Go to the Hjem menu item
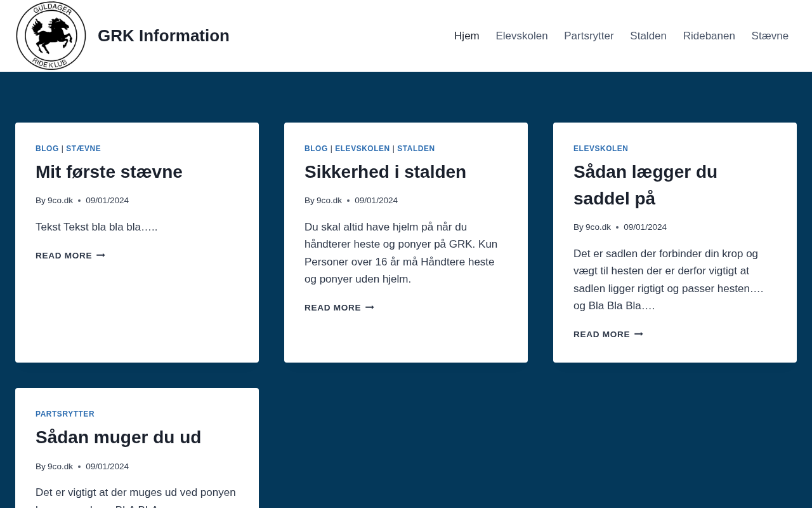Image resolution: width=812 pixels, height=508 pixels. pyautogui.click(x=467, y=36)
